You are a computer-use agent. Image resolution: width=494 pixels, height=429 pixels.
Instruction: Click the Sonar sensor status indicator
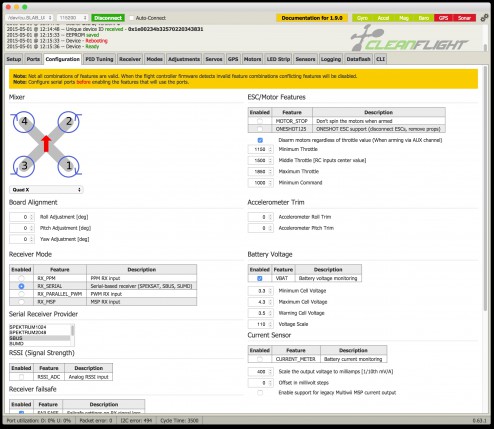pyautogui.click(x=464, y=18)
